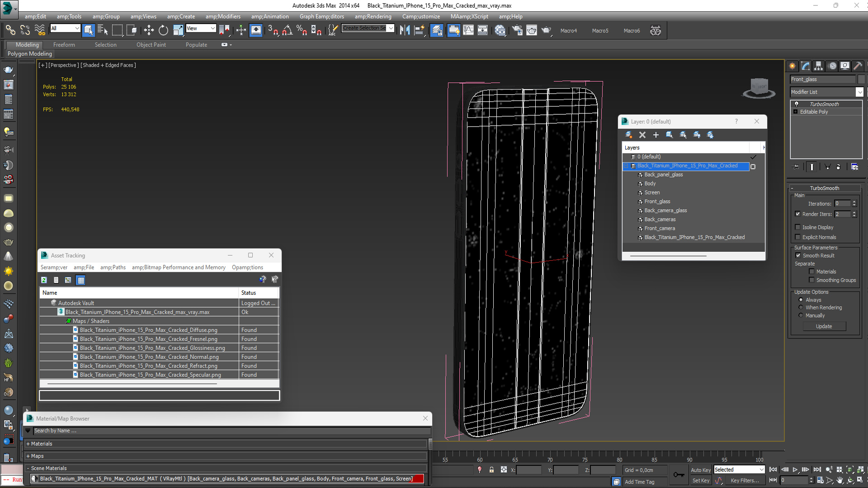Toggle the Isoline Display checkbox
This screenshot has height=488, width=868.
coord(797,227)
